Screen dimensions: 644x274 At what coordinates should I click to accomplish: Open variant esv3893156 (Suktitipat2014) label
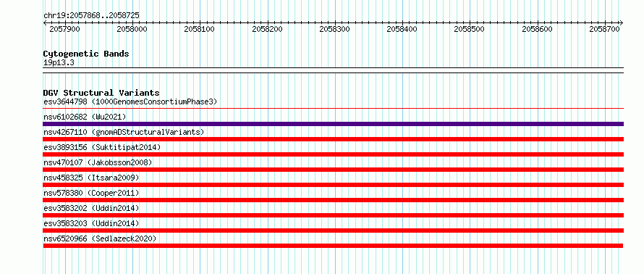102,147
